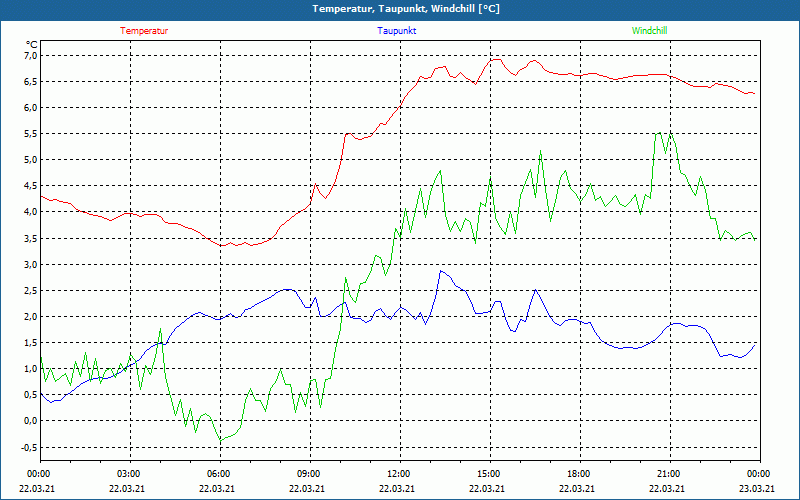This screenshot has width=800, height=500.
Task: Click the 3,5 y-axis value
Action: click(x=31, y=238)
